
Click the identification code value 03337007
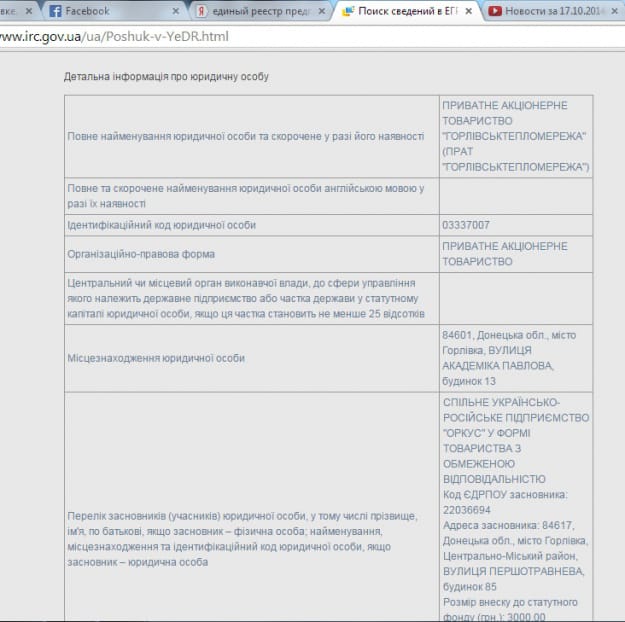point(466,225)
